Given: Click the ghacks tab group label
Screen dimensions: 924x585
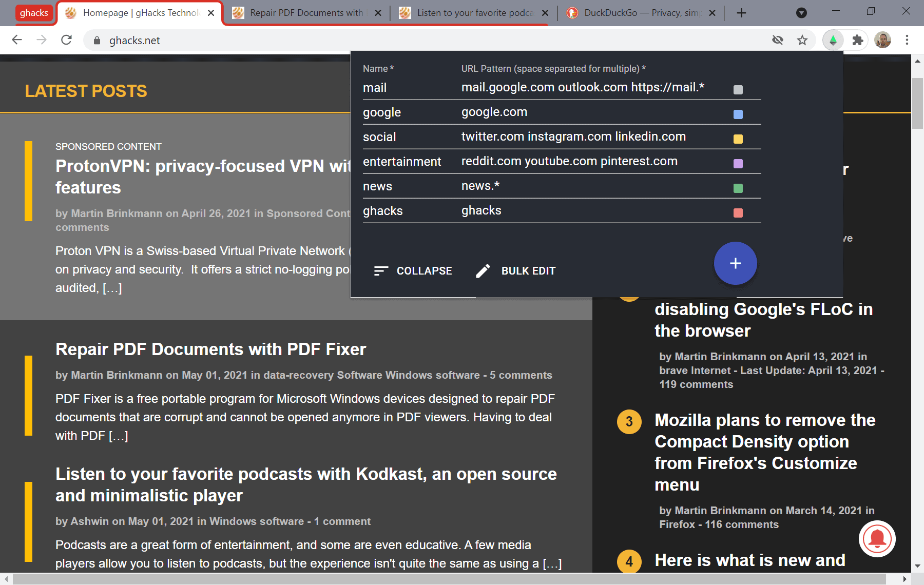Looking at the screenshot, I should pyautogui.click(x=34, y=13).
